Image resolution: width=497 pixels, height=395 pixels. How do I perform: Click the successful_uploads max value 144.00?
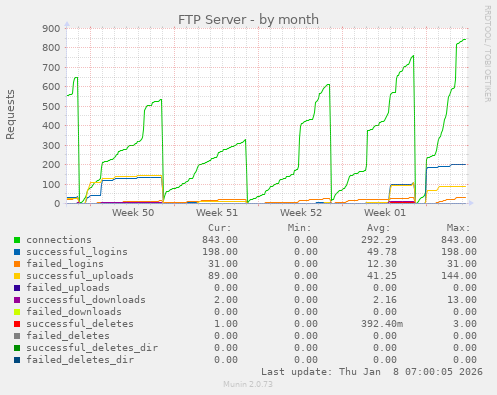(459, 276)
